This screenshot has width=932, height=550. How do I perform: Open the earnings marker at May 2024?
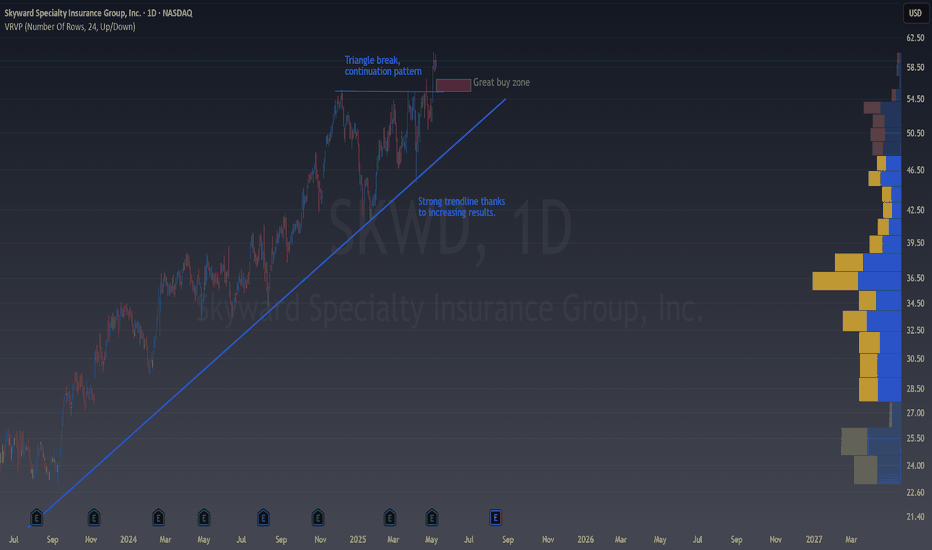click(x=204, y=517)
